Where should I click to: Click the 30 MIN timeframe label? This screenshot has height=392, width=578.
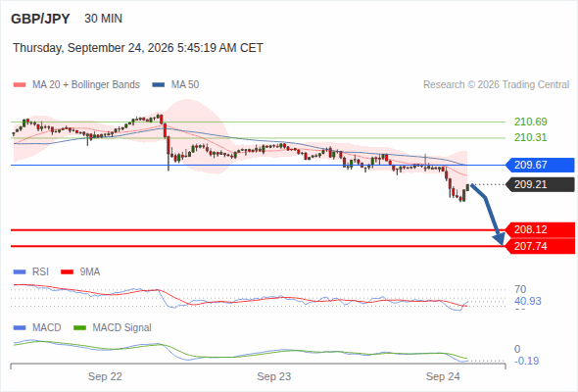click(103, 19)
